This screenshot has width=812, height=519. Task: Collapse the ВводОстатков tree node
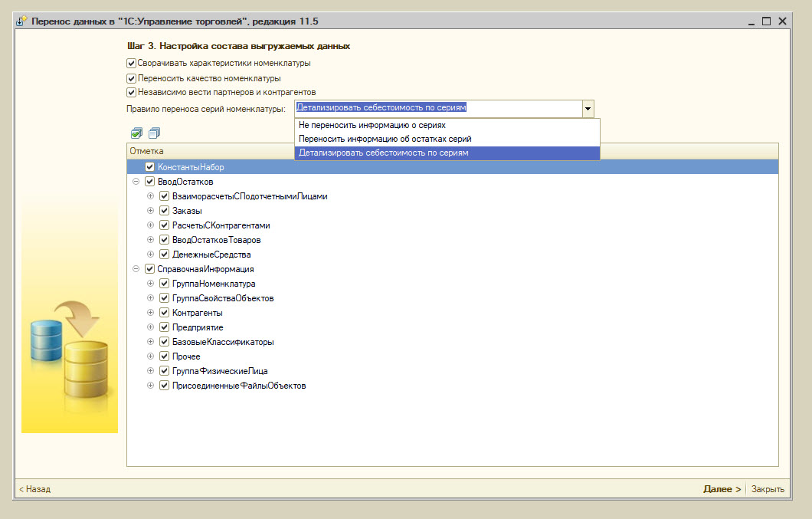tap(136, 182)
